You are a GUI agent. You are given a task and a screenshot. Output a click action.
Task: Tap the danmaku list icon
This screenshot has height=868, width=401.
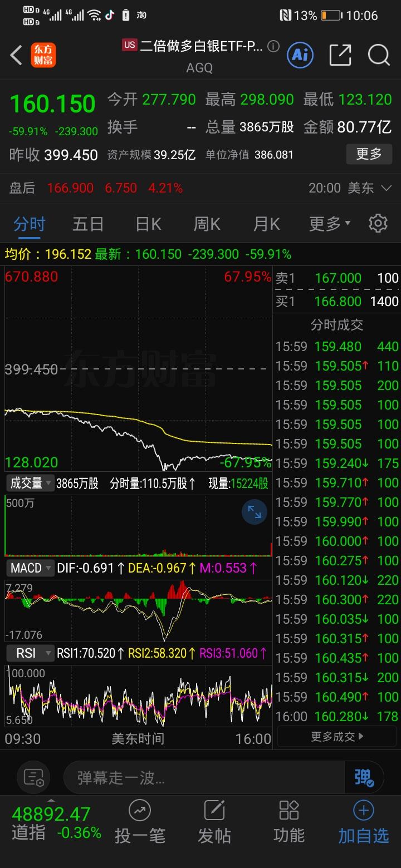(x=34, y=777)
